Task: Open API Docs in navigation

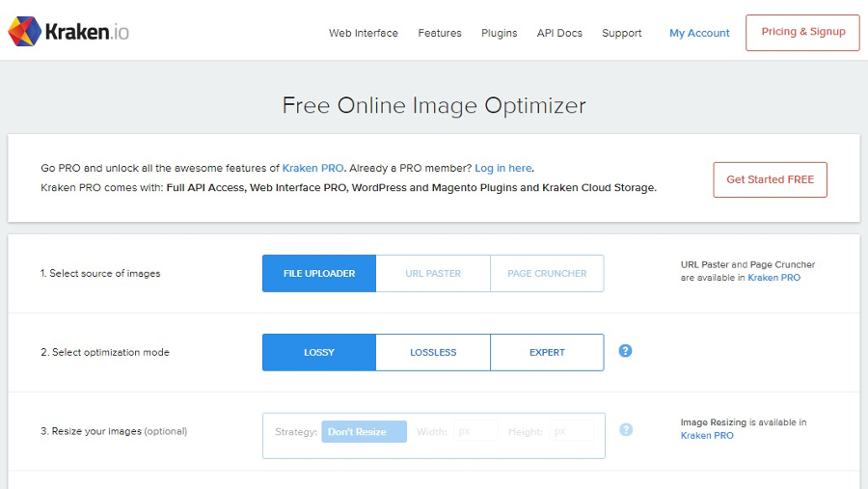Action: pos(559,33)
